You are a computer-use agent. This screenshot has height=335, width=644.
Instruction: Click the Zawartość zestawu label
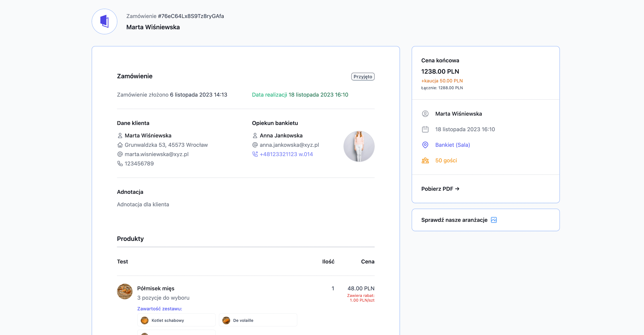159,309
